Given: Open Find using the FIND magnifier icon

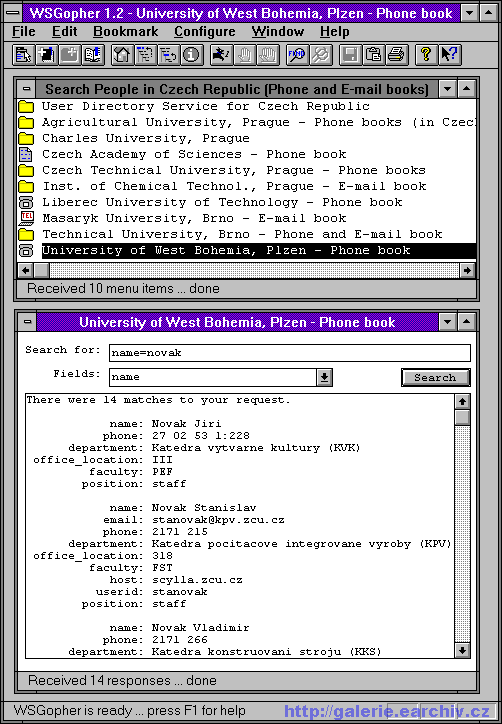Looking at the screenshot, I should (x=296, y=55).
